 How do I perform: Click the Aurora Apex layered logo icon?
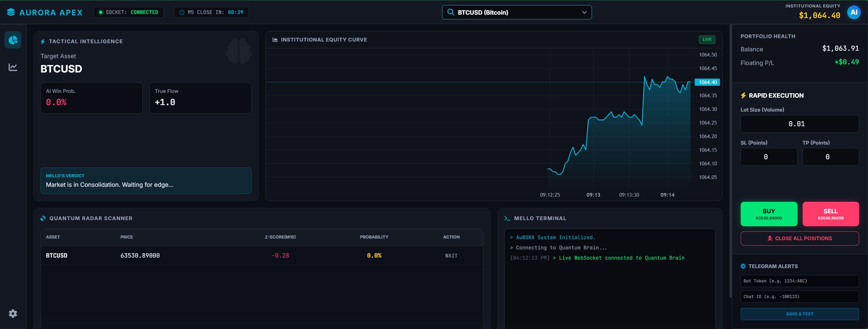[11, 12]
